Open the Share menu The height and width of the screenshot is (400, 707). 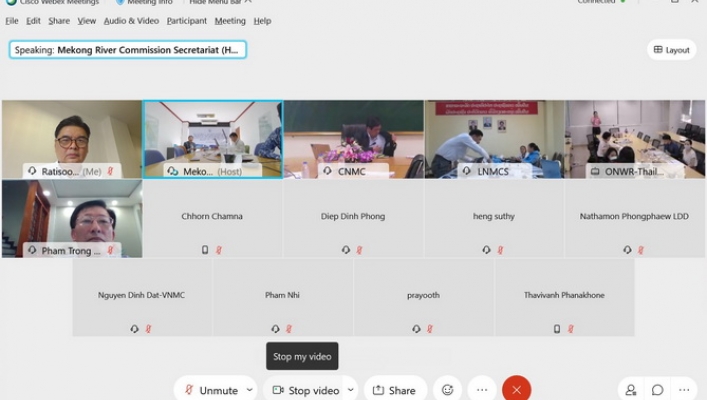59,21
